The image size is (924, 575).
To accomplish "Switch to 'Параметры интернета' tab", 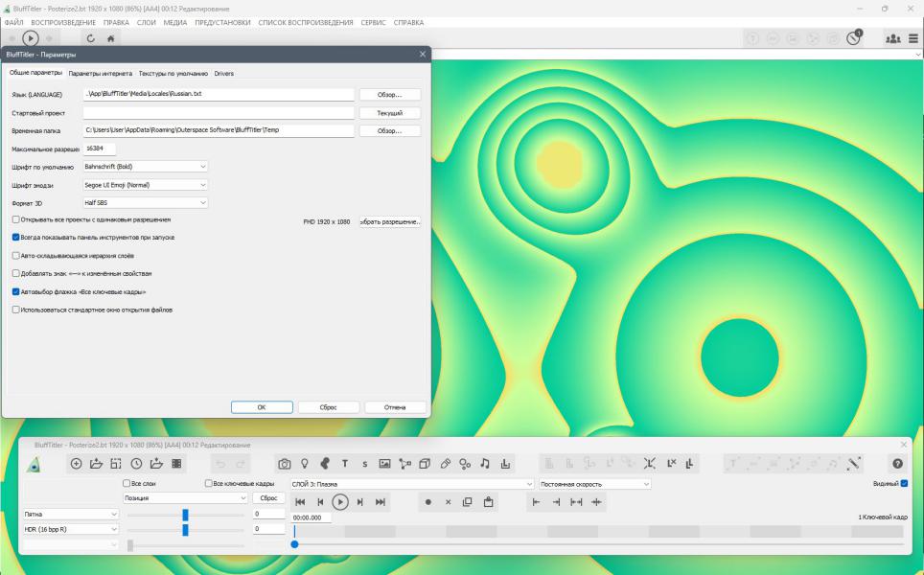I will 101,73.
